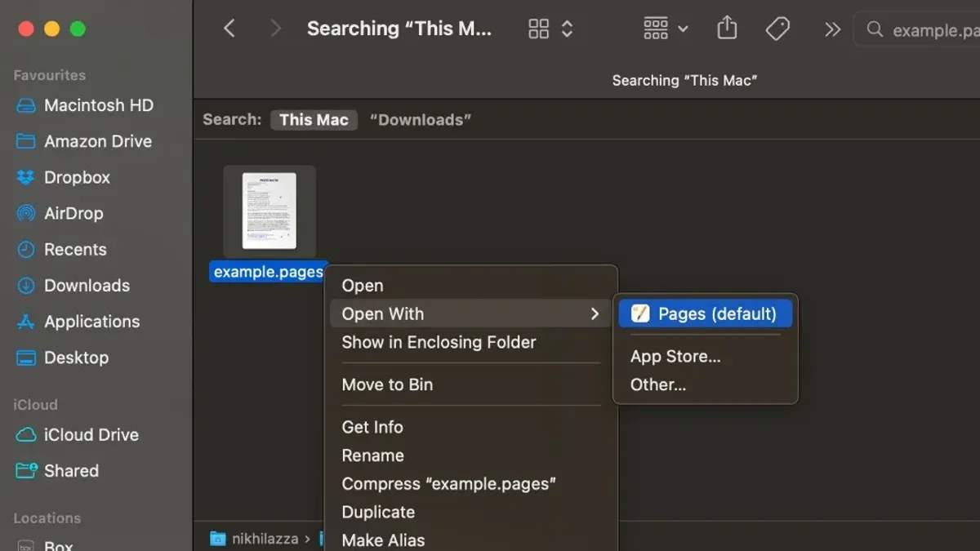
Task: Click the Downloads arrow icon
Action: (x=26, y=285)
